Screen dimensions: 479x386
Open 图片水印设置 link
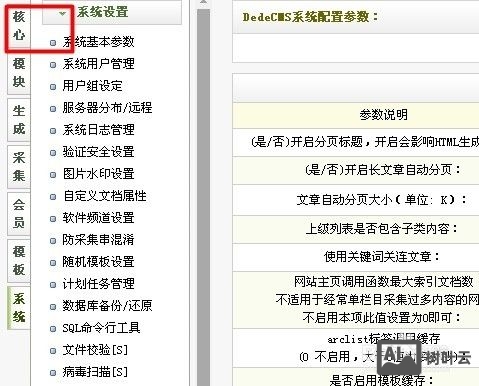pos(98,174)
